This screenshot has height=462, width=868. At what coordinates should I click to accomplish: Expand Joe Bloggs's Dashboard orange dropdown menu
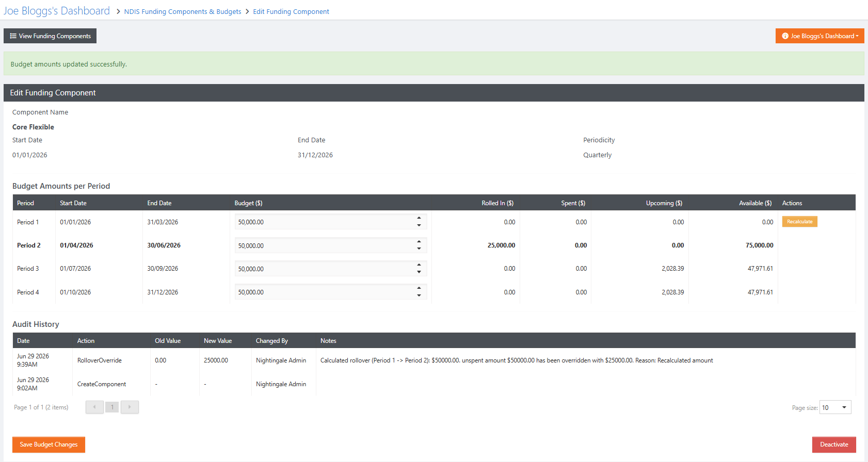pos(819,36)
